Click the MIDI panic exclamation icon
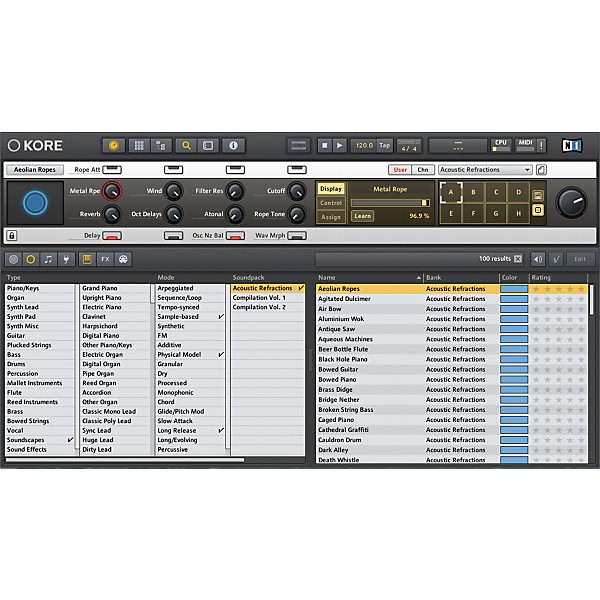The width and height of the screenshot is (600, 600). coord(541,145)
